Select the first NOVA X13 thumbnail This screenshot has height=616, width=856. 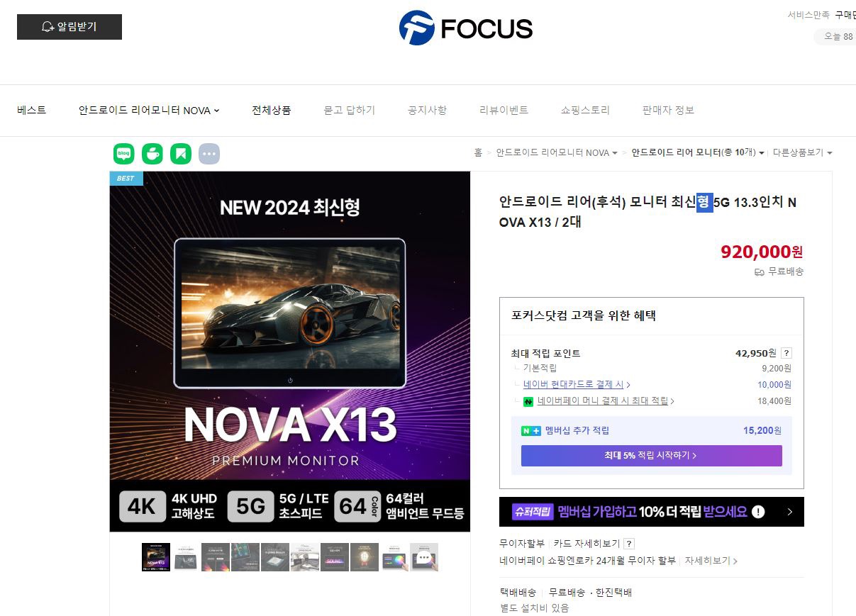[156, 557]
